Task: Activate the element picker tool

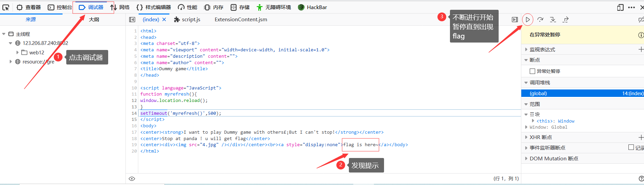Action: click(x=6, y=7)
